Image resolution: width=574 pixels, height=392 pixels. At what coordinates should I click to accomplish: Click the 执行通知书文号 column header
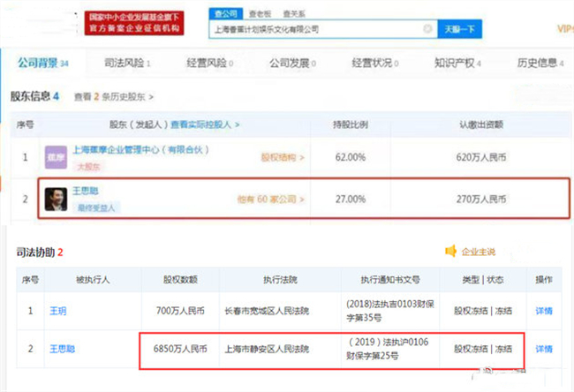[390, 280]
